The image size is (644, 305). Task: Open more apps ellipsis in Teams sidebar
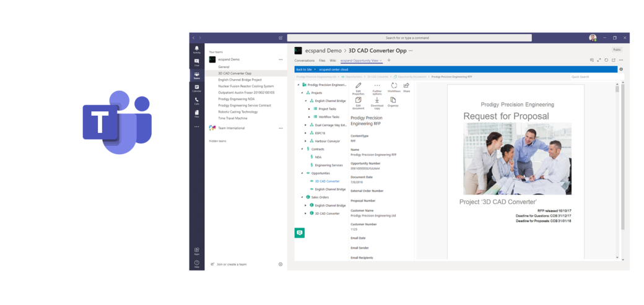click(x=197, y=127)
